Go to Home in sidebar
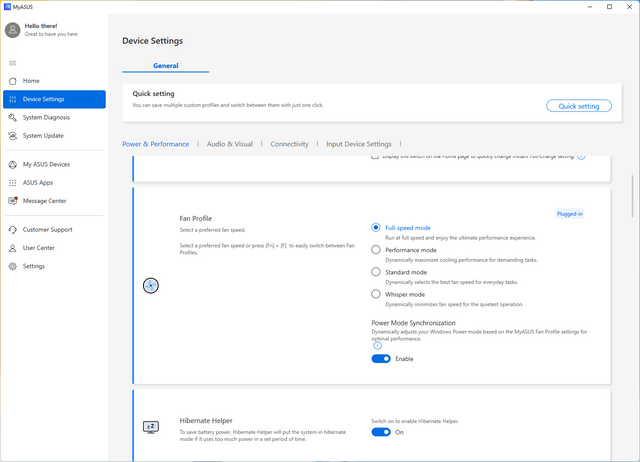Image resolution: width=640 pixels, height=462 pixels. 54,81
